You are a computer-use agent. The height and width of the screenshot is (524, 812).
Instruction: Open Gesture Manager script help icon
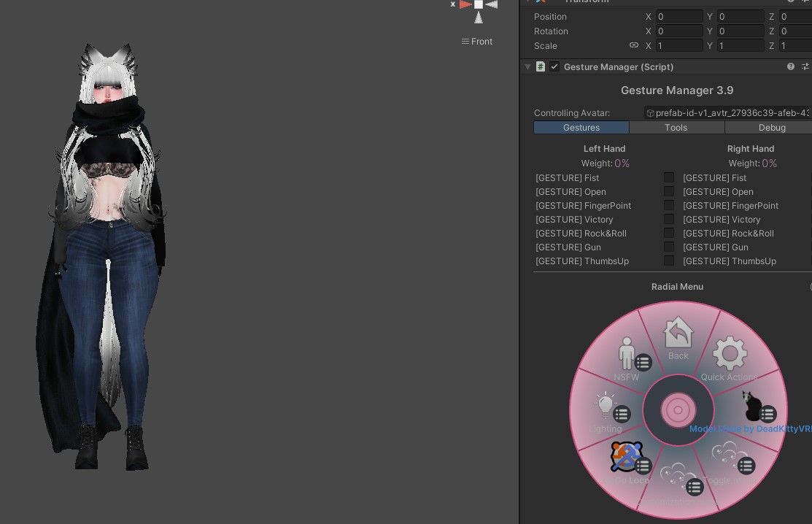tap(791, 66)
